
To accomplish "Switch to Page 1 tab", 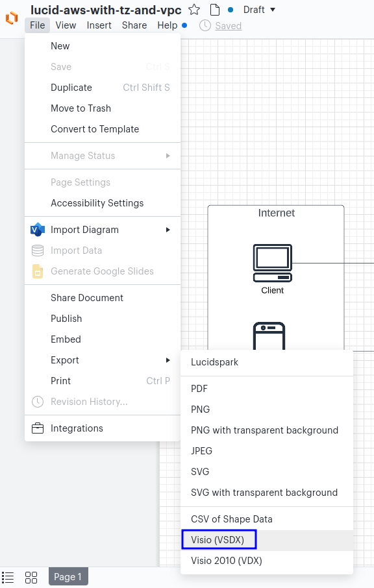I will point(68,576).
